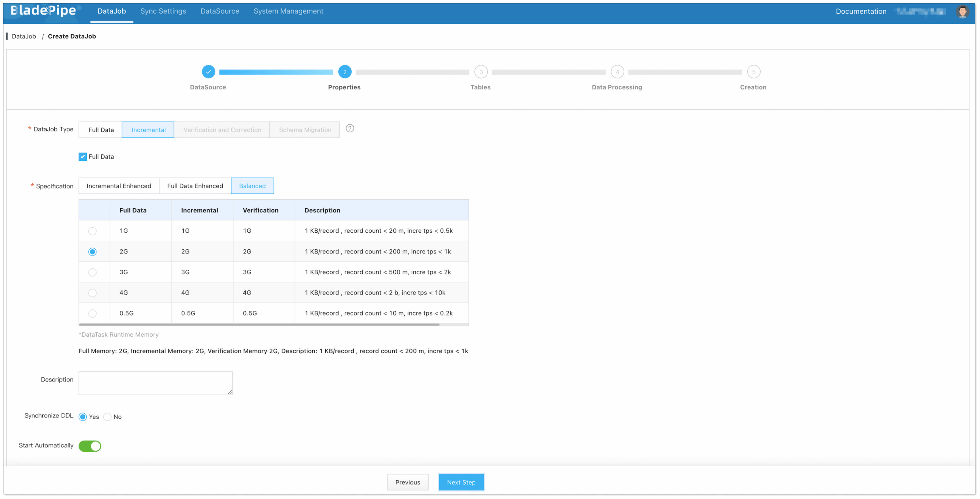Click step 4 Data Processing circle
The width and height of the screenshot is (980, 499).
[x=617, y=72]
